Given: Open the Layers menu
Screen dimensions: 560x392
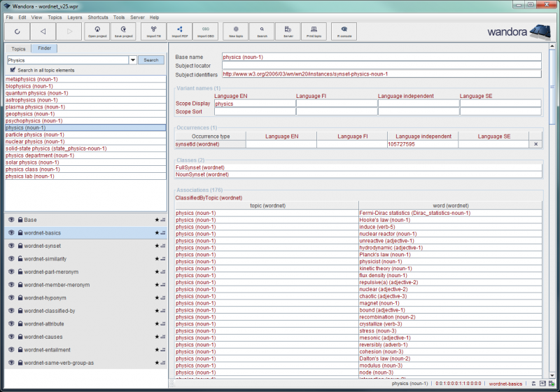Looking at the screenshot, I should pos(74,17).
